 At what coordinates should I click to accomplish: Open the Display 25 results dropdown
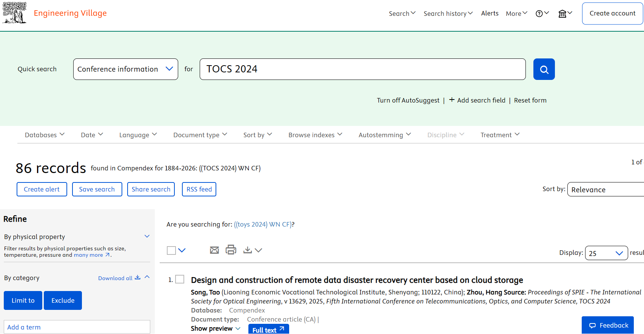[x=606, y=253]
